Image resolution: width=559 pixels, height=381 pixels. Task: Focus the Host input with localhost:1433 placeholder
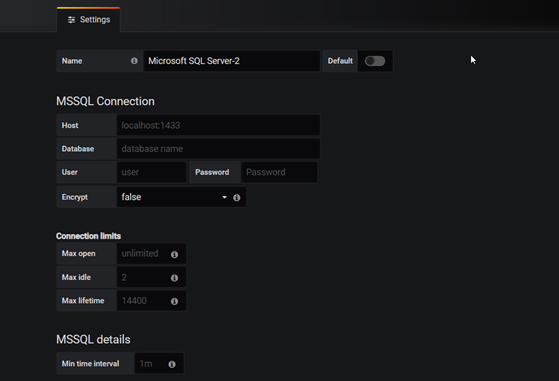point(218,125)
